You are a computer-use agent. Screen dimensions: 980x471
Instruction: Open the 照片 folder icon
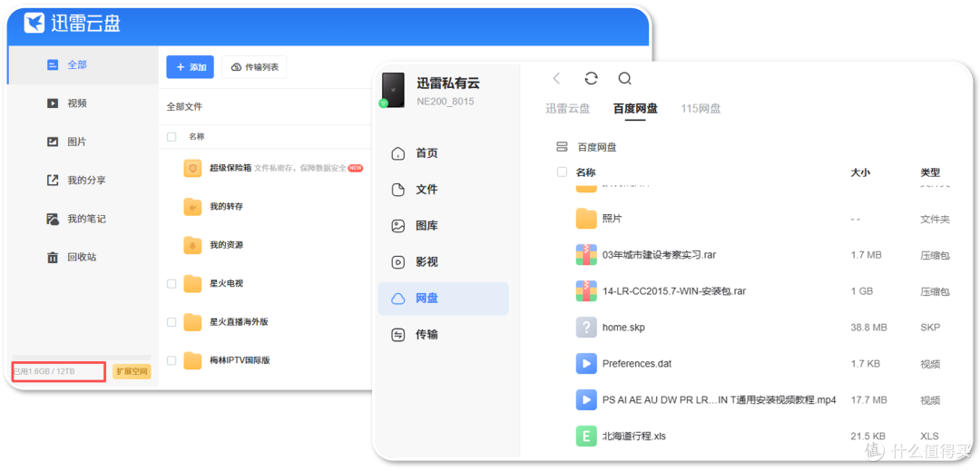pyautogui.click(x=586, y=219)
